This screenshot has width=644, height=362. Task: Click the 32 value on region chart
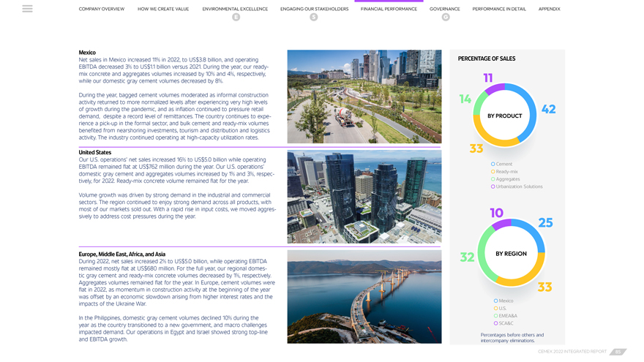pyautogui.click(x=468, y=257)
